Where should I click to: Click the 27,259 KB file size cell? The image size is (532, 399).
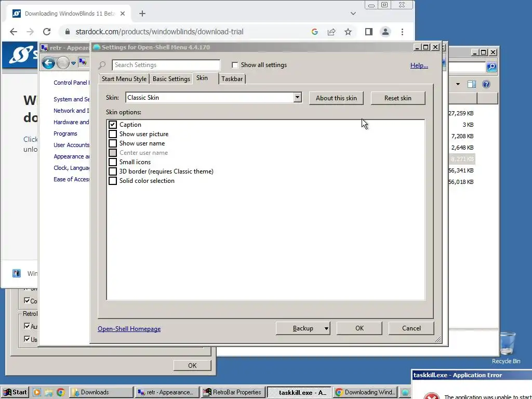(461, 113)
